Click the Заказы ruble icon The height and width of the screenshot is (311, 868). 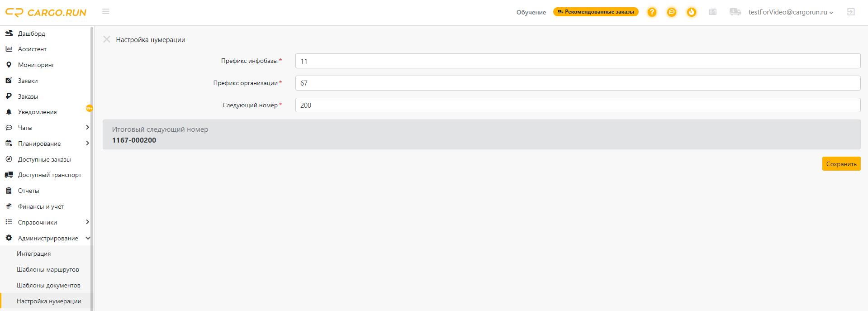coord(9,96)
